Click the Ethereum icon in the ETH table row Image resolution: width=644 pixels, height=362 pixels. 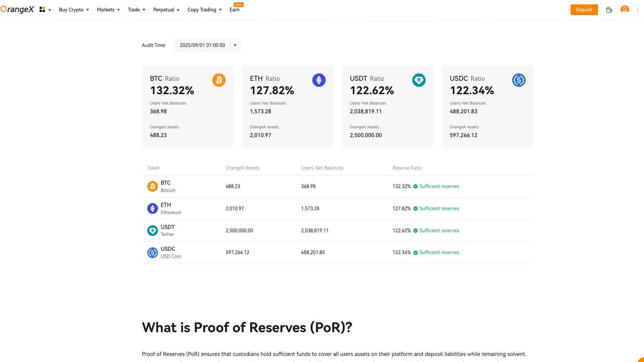click(153, 208)
